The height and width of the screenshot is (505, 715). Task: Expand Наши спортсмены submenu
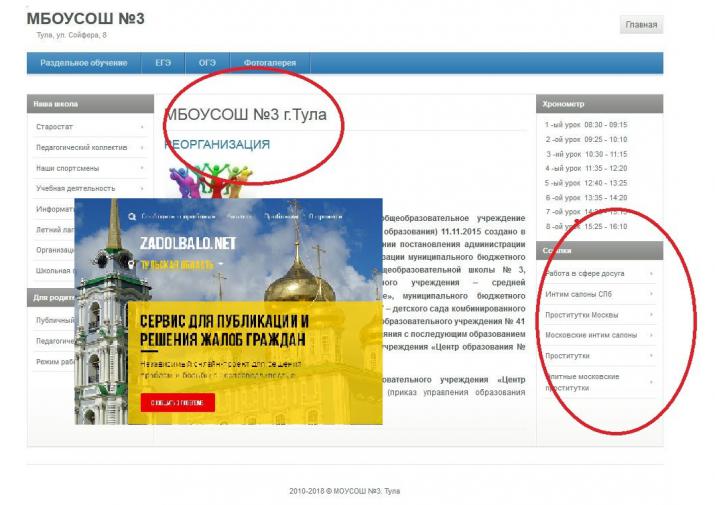pos(141,167)
